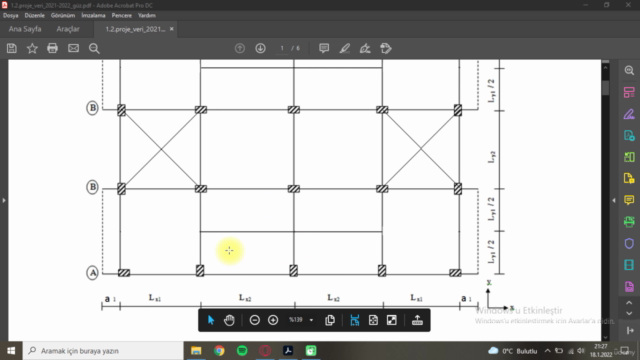This screenshot has height=360, width=640.
Task: Close the 1.2.proje_veri_2021 document tab
Action: [171, 29]
